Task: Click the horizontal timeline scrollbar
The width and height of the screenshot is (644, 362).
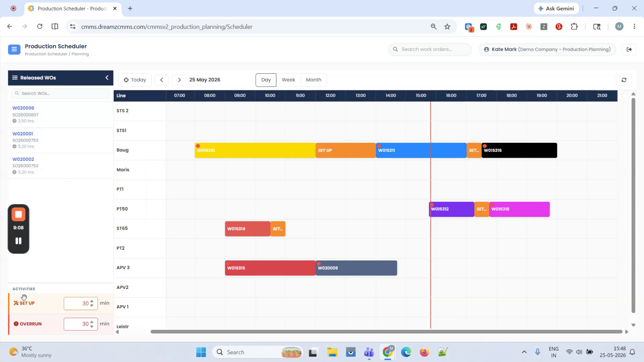Action: click(x=386, y=332)
